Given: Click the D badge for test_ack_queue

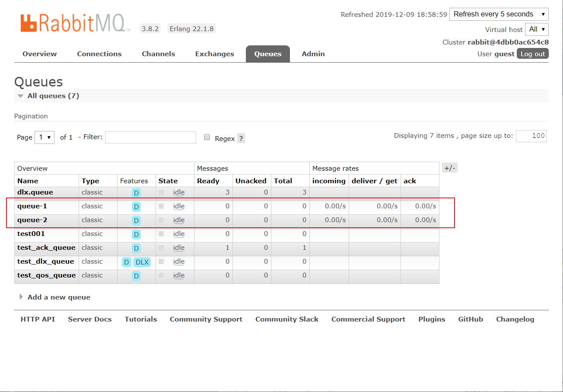Looking at the screenshot, I should coord(136,248).
